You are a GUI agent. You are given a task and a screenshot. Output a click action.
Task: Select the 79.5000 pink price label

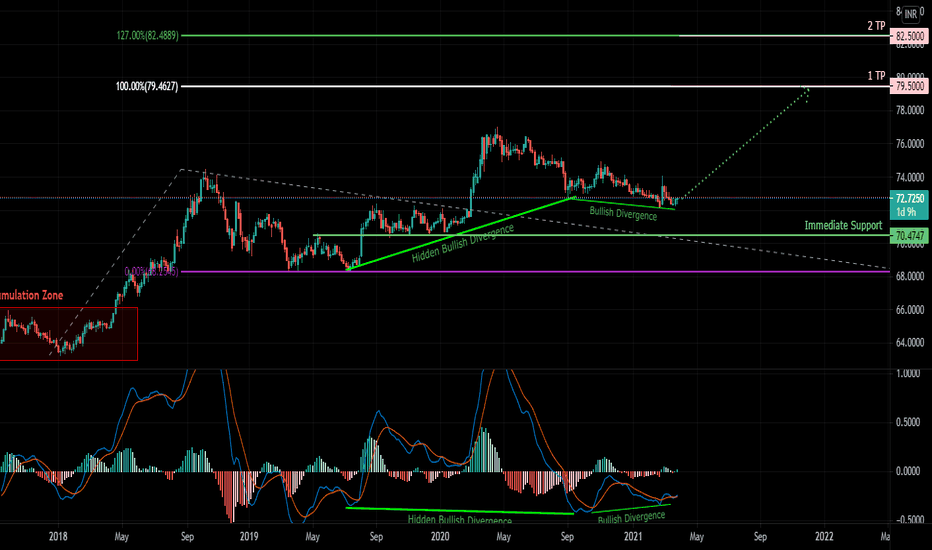[909, 86]
